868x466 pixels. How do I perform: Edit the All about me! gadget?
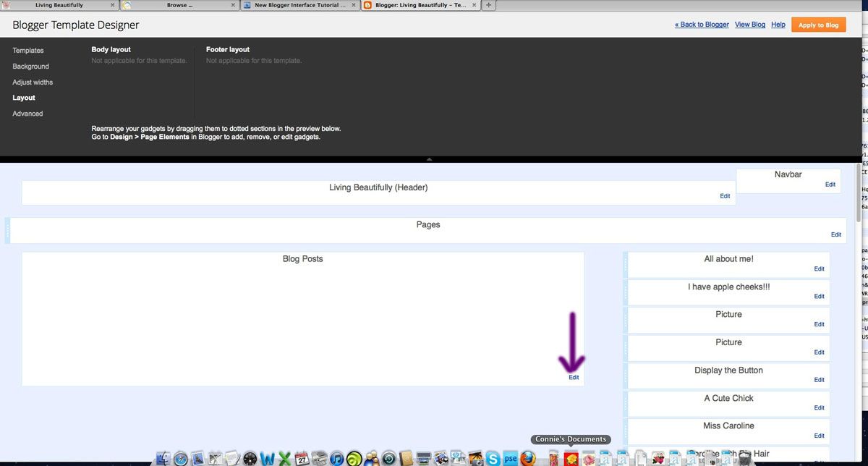coord(819,268)
